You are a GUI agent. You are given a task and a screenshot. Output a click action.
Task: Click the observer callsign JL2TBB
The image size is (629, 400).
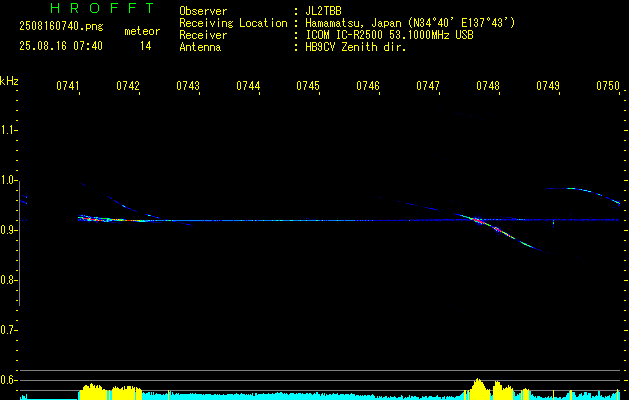[x=323, y=11]
